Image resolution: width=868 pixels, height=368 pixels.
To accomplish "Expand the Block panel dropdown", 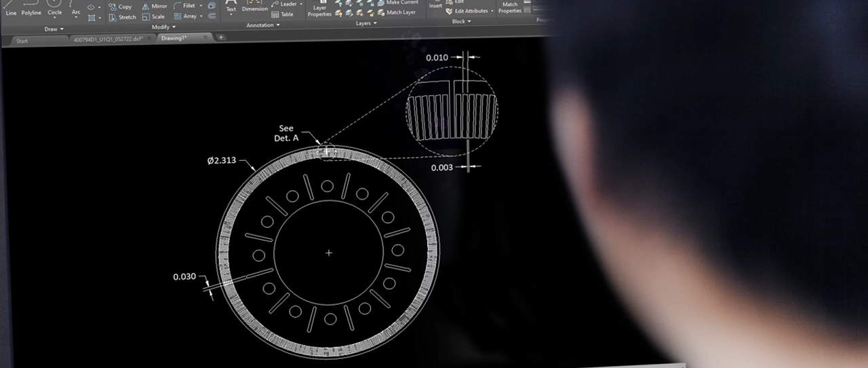I will [x=461, y=21].
